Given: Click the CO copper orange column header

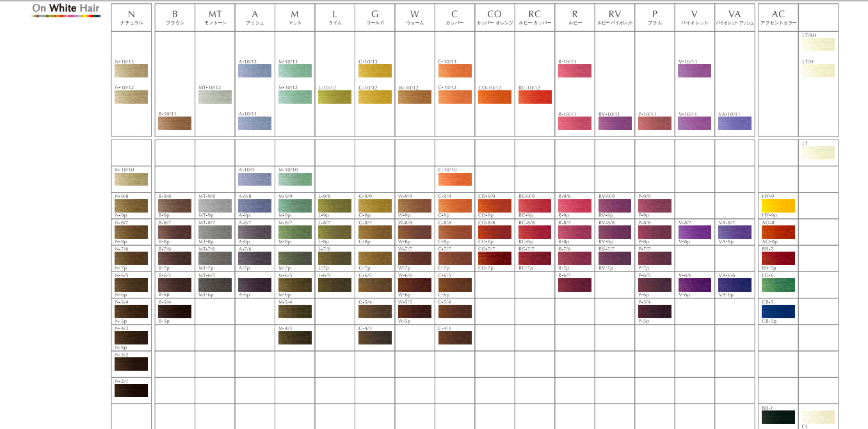Looking at the screenshot, I should [495, 17].
